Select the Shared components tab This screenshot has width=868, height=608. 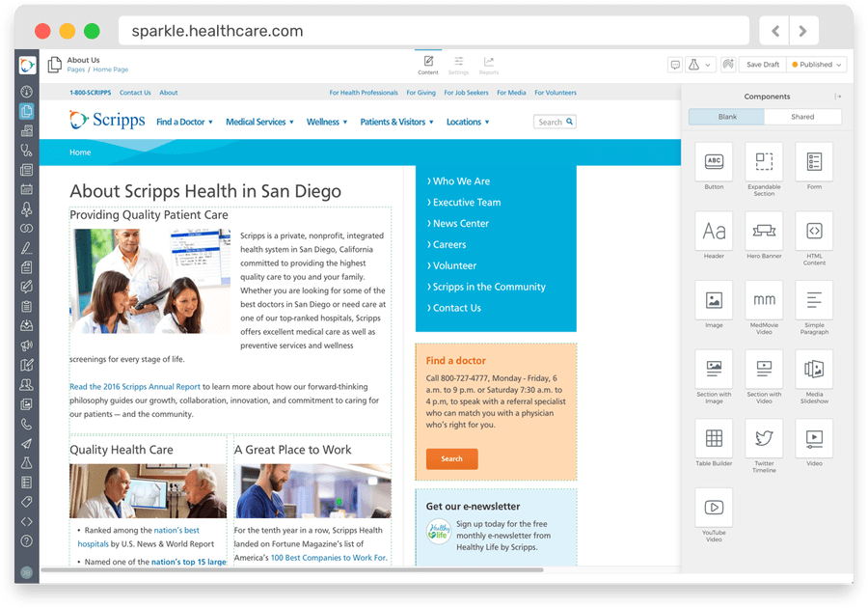802,117
